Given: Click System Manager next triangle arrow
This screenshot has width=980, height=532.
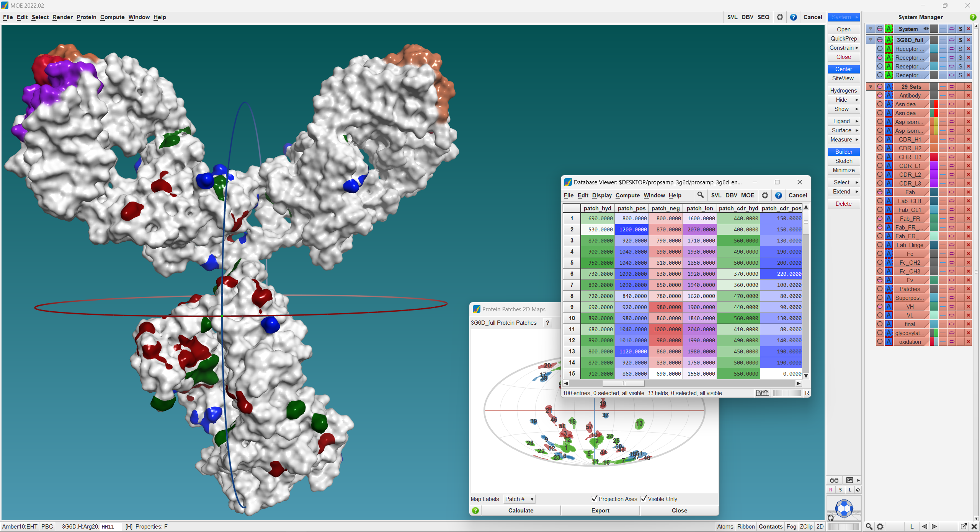Looking at the screenshot, I should pyautogui.click(x=934, y=527).
